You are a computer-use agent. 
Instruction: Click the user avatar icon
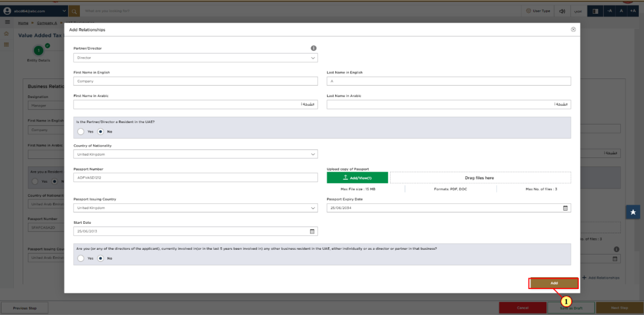(x=7, y=11)
